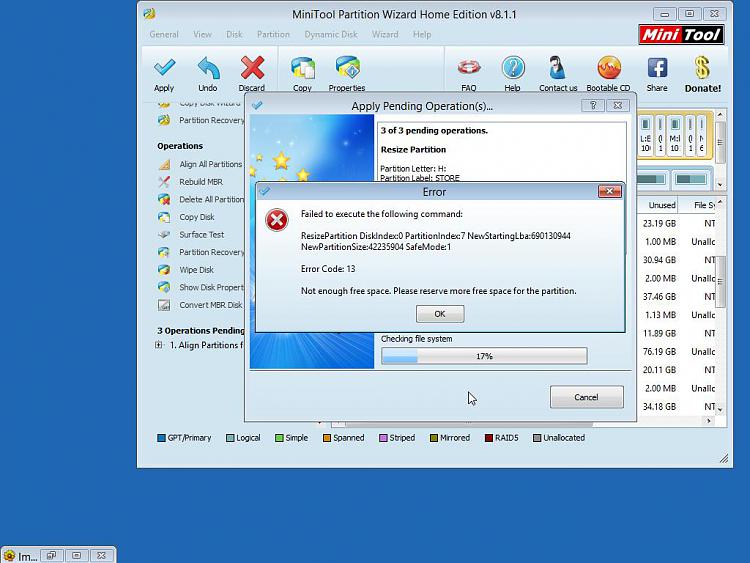Image resolution: width=750 pixels, height=563 pixels.
Task: Click the Apply checkmark icon in toolbar
Action: pos(164,68)
